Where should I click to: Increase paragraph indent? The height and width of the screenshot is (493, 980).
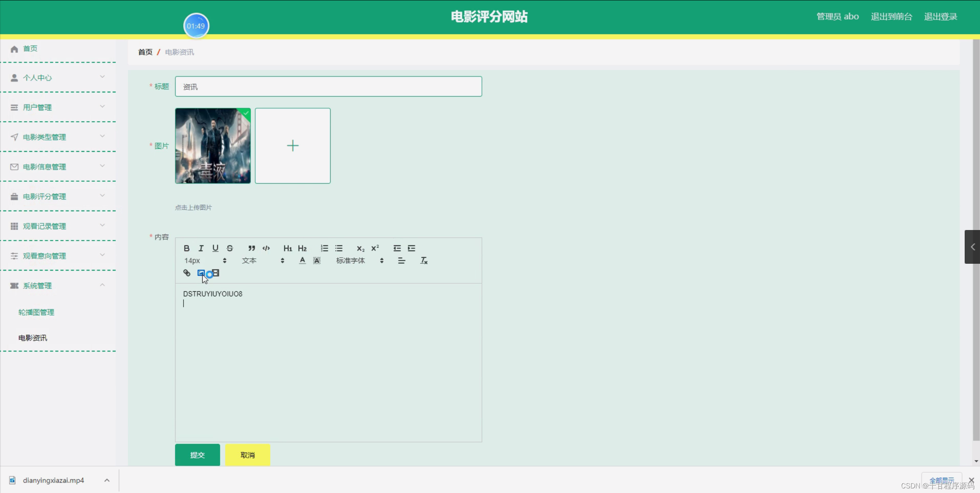point(411,248)
